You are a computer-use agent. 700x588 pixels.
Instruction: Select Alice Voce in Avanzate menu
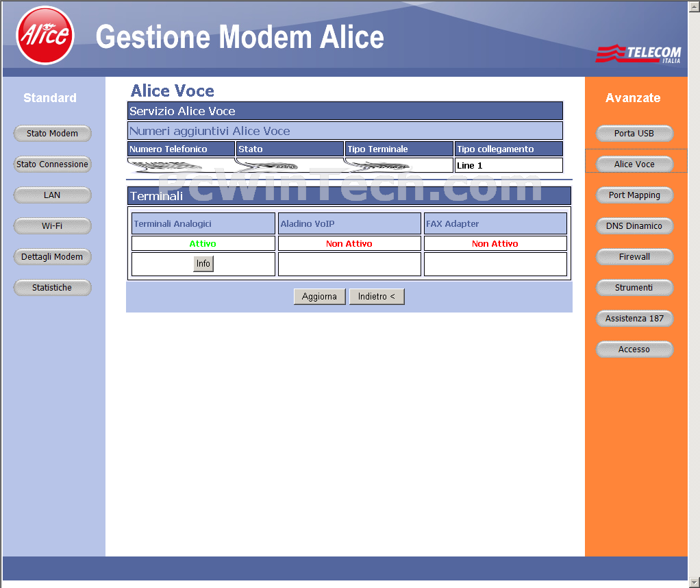[634, 164]
